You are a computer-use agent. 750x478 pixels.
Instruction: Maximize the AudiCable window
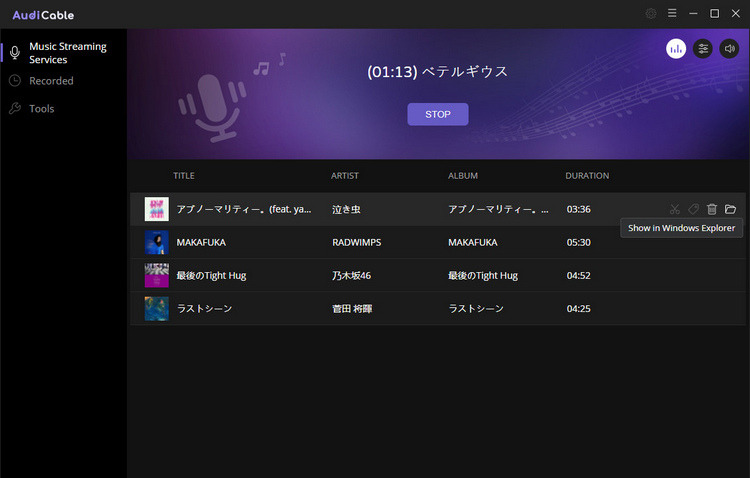714,13
